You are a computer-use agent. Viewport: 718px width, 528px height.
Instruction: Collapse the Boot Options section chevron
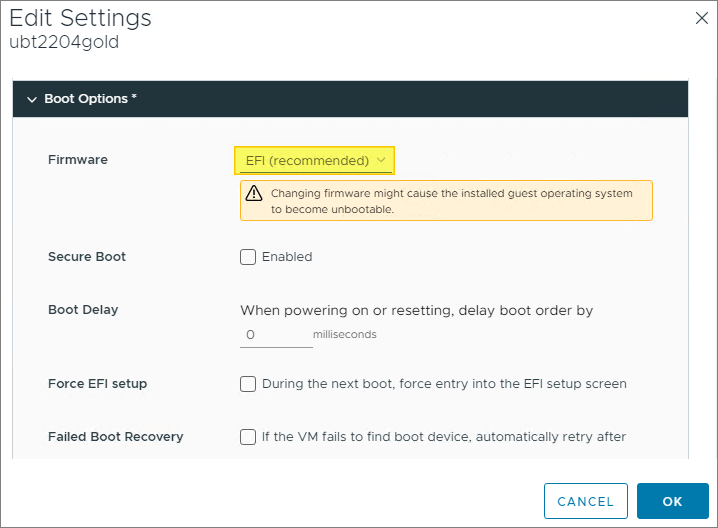(x=32, y=100)
